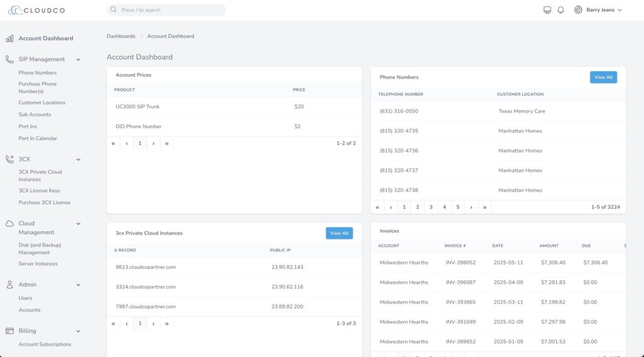Image resolution: width=644 pixels, height=357 pixels.
Task: Click the Dashboards breadcrumb link
Action: point(121,36)
